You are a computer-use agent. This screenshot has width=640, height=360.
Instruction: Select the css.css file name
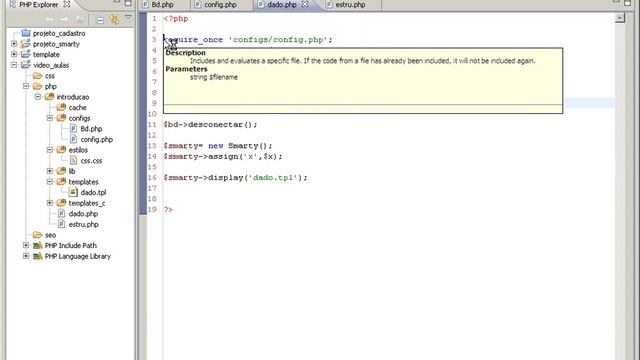pos(91,161)
